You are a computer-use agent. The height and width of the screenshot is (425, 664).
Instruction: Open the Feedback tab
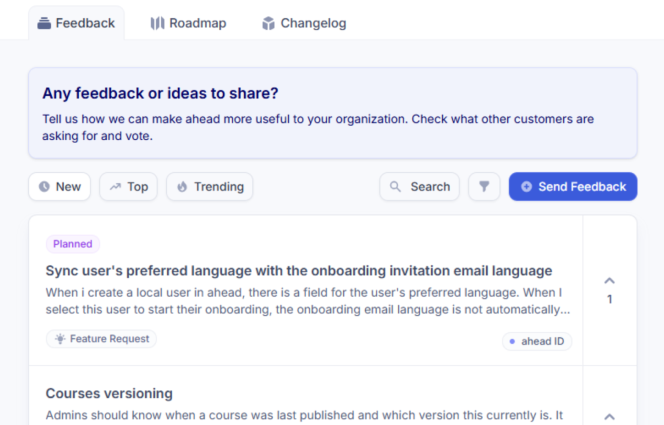[76, 23]
